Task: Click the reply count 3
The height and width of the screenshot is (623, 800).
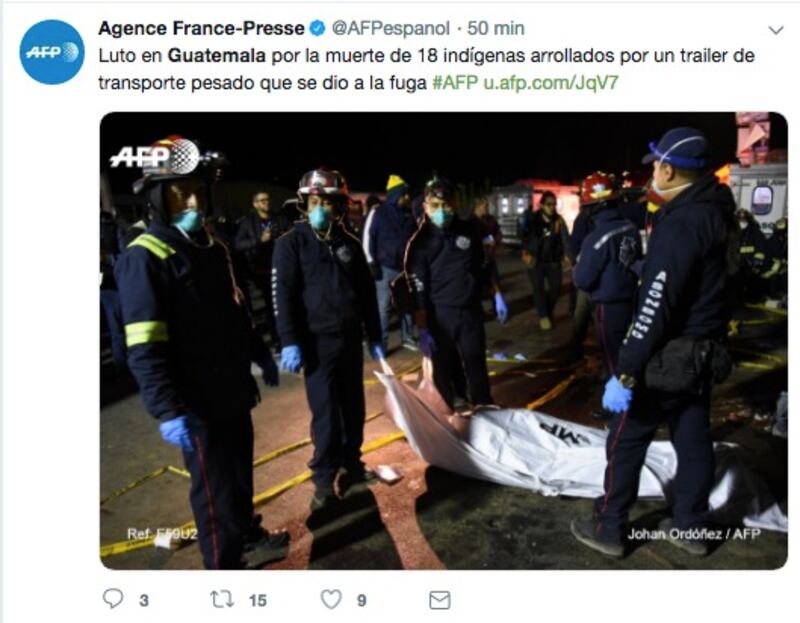Action: (144, 601)
